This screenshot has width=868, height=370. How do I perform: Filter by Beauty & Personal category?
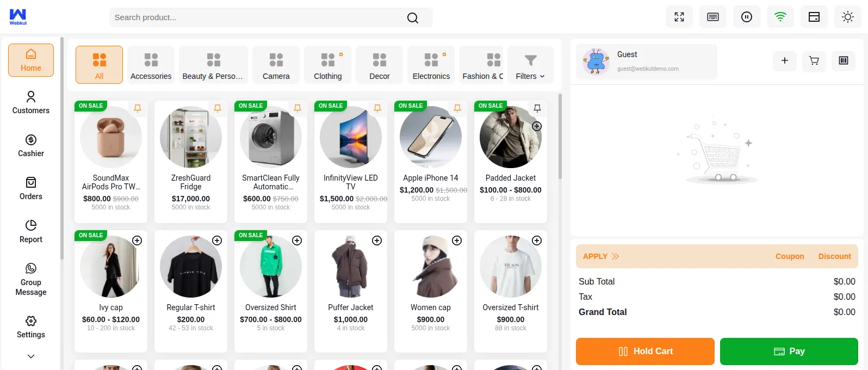(x=213, y=65)
